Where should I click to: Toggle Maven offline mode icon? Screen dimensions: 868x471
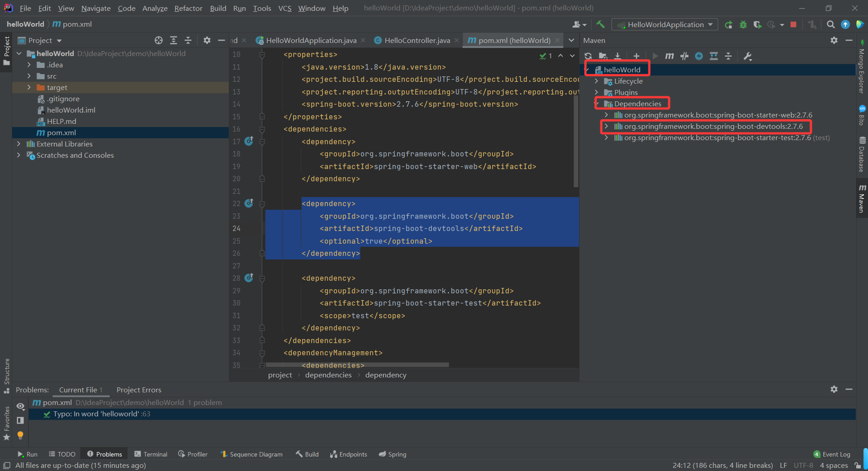[x=684, y=56]
